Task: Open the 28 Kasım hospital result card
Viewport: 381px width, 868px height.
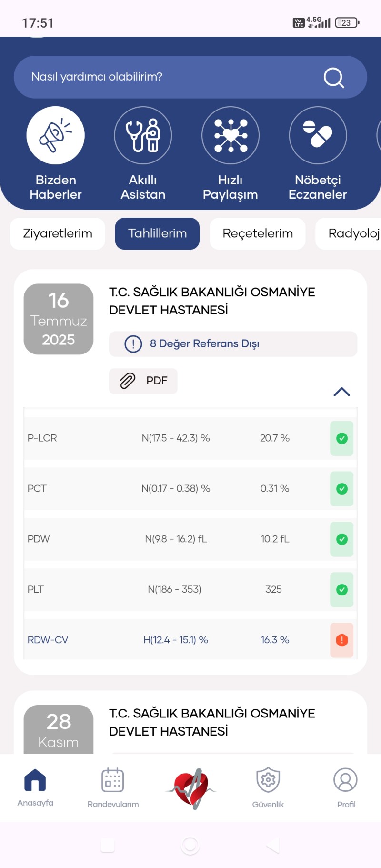Action: (x=190, y=722)
